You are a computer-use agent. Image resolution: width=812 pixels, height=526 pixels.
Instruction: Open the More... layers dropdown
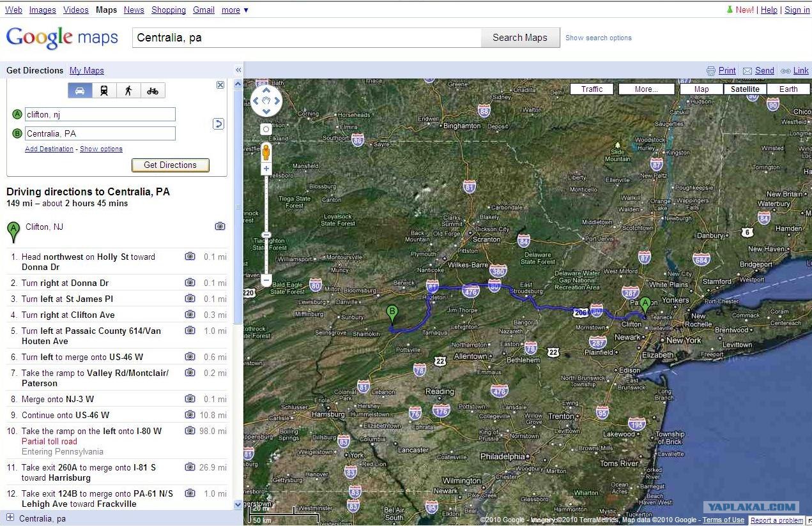[x=647, y=89]
